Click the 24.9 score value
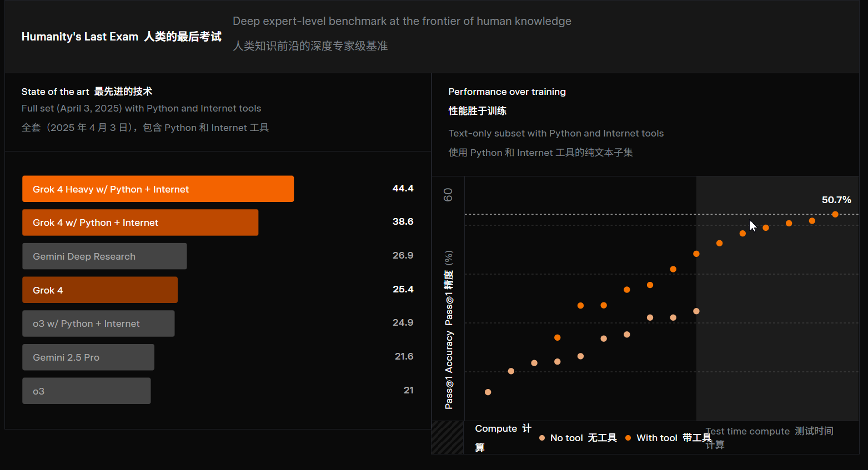 pos(403,322)
